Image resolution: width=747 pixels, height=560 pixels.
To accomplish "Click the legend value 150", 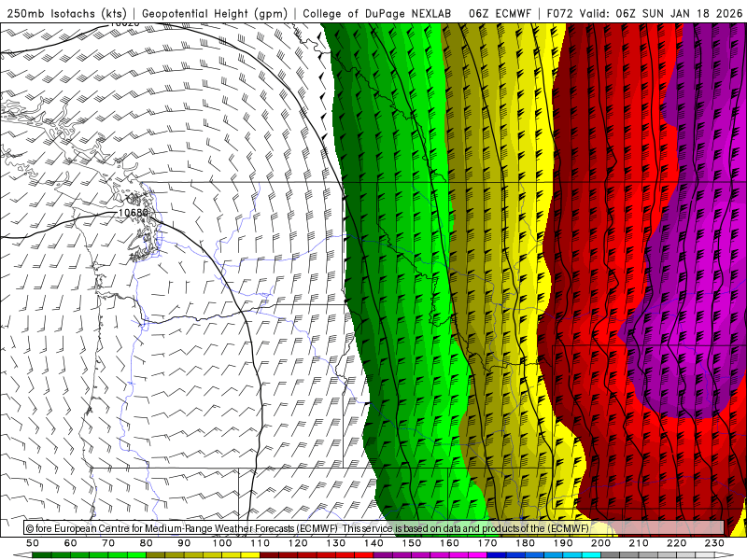I will click(412, 543).
